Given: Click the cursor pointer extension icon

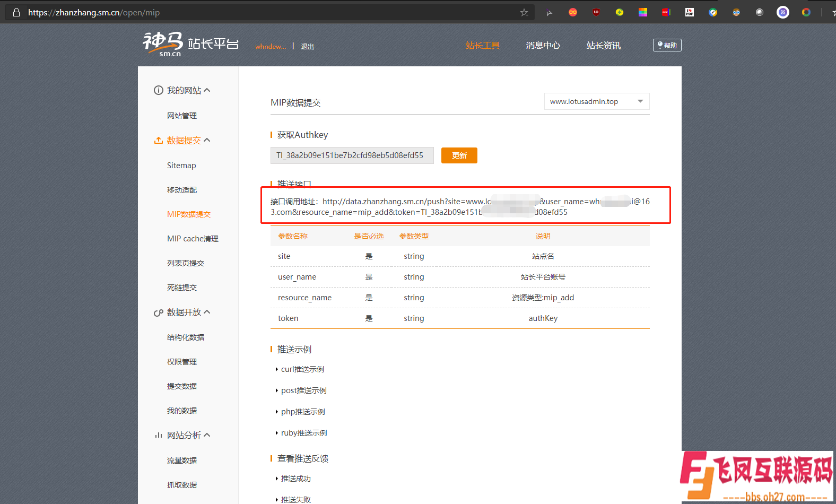Looking at the screenshot, I should [x=549, y=13].
